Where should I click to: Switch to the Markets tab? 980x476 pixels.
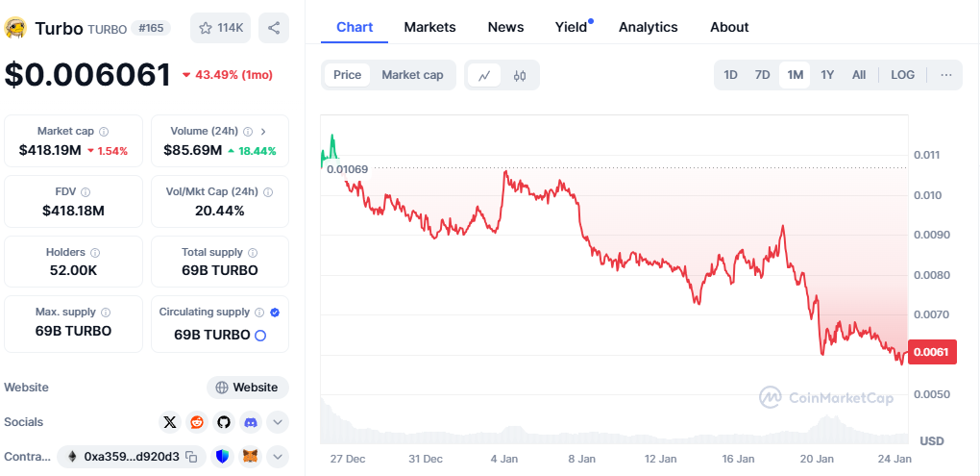click(x=430, y=28)
